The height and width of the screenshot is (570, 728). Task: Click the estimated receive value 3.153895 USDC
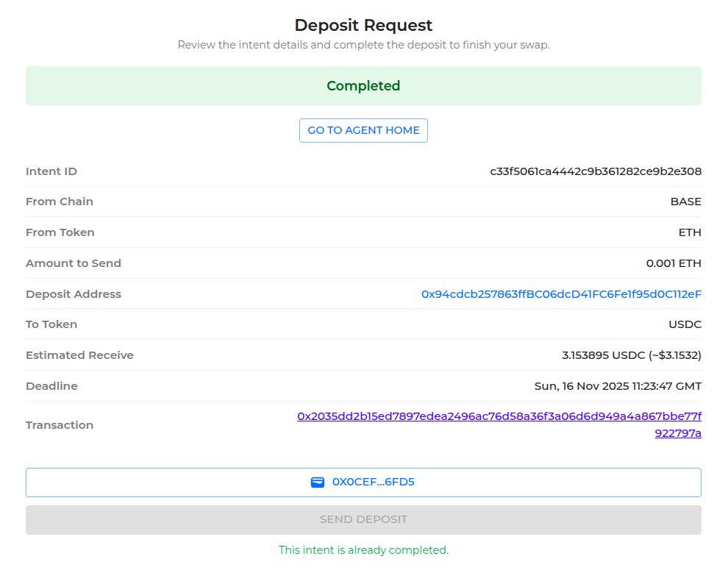point(632,355)
